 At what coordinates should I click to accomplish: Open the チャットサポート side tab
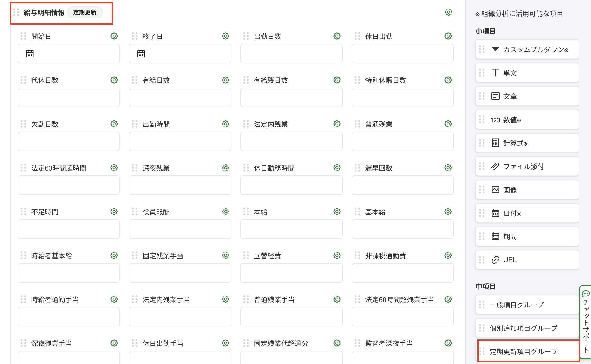pyautogui.click(x=586, y=322)
